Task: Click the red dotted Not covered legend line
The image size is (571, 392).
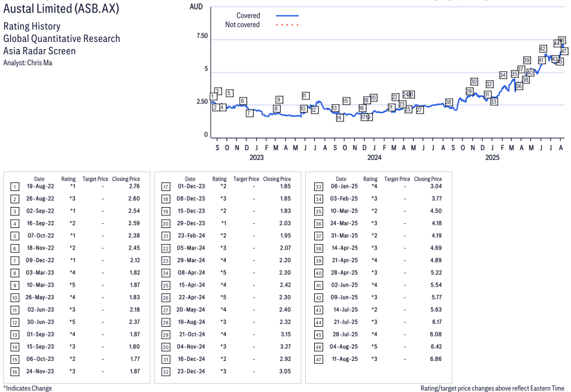Action: (287, 25)
